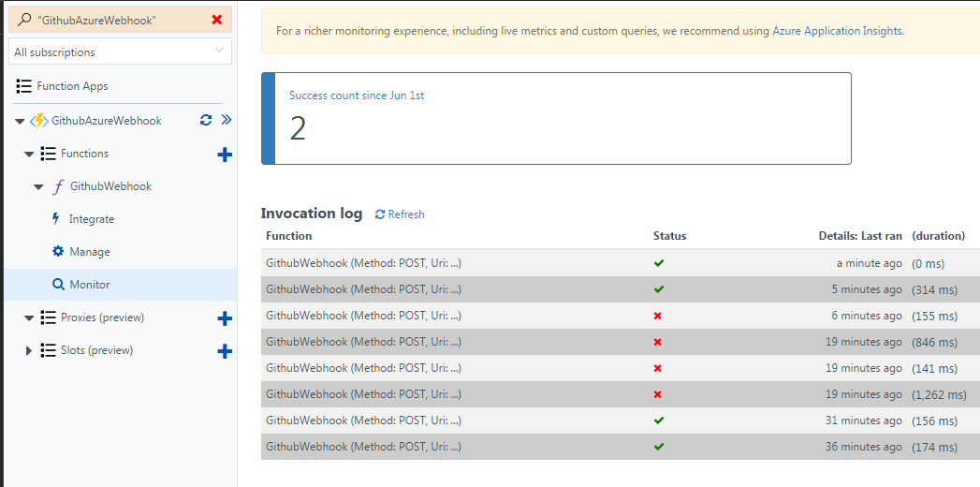Open invocation from a minute ago
This screenshot has height=487, width=980.
point(621,263)
